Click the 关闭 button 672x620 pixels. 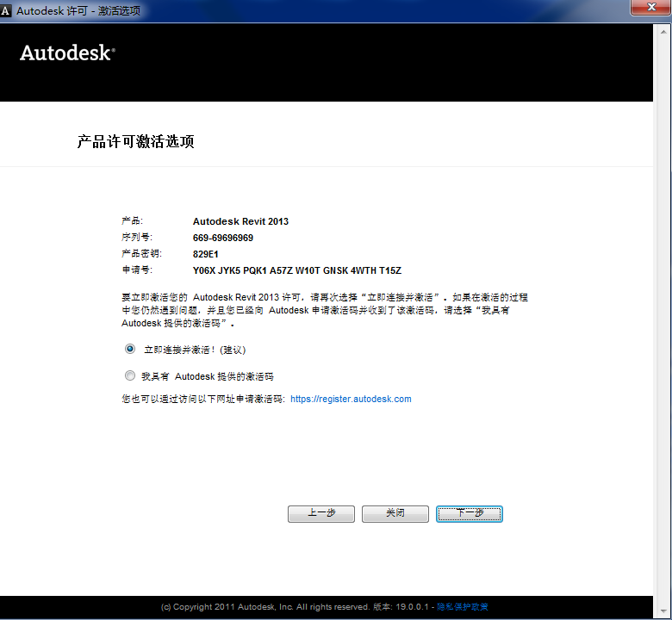tap(395, 514)
